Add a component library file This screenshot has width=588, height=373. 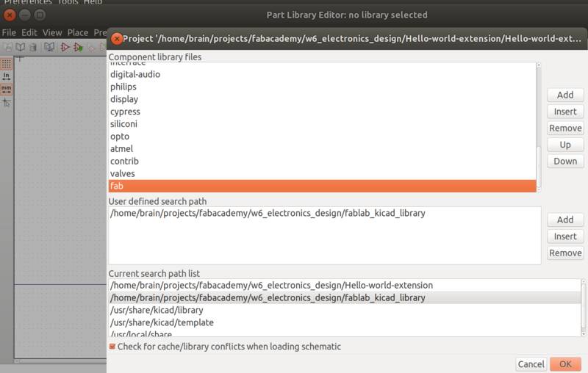click(x=565, y=95)
